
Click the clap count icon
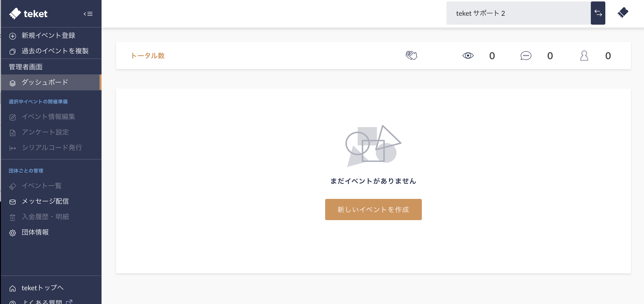click(412, 56)
